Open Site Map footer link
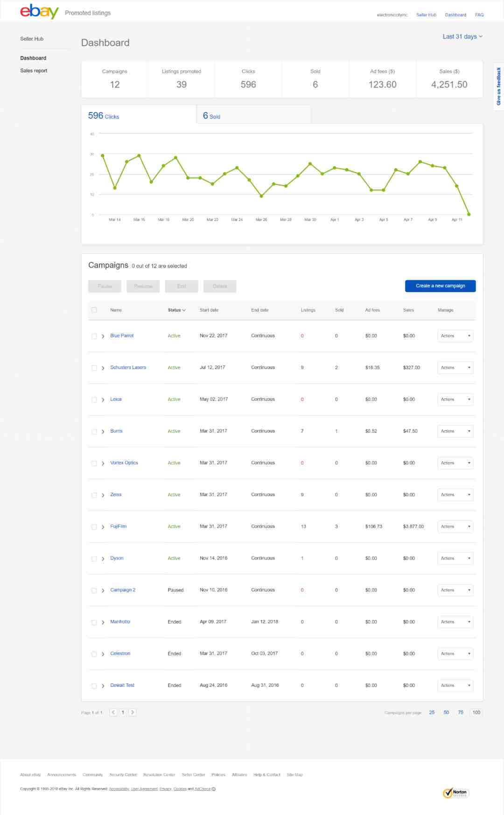The height and width of the screenshot is (815, 504). (x=294, y=774)
